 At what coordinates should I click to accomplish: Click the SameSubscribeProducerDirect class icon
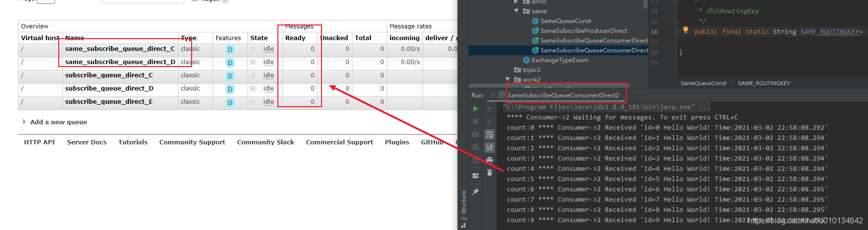pyautogui.click(x=535, y=31)
